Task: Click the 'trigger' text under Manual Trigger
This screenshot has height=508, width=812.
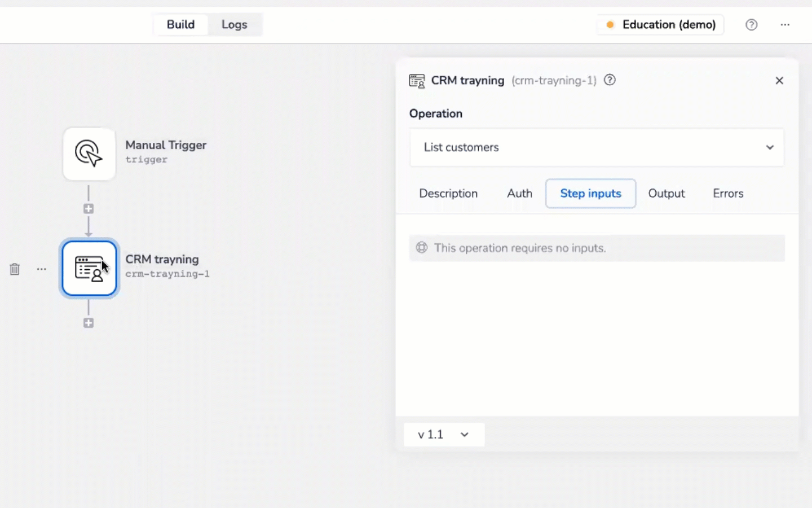Action: point(147,160)
